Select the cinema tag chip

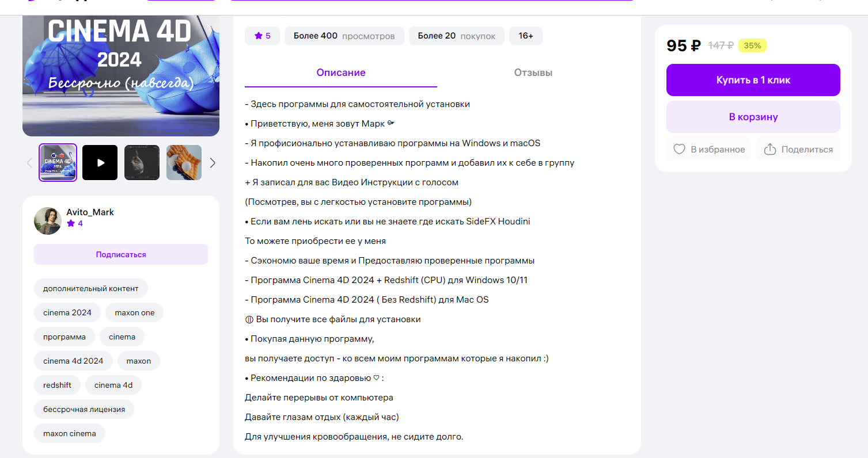pos(122,337)
